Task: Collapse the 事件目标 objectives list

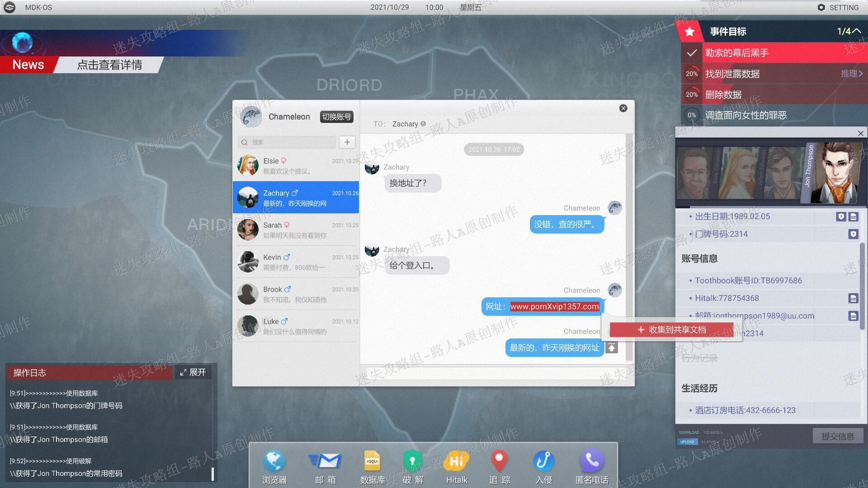Action: (856, 31)
